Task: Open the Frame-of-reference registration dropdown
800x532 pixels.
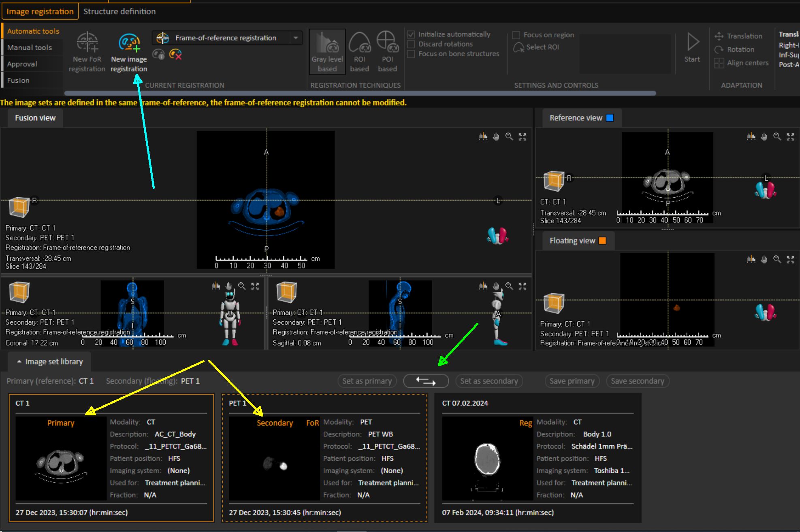Action: tap(296, 38)
